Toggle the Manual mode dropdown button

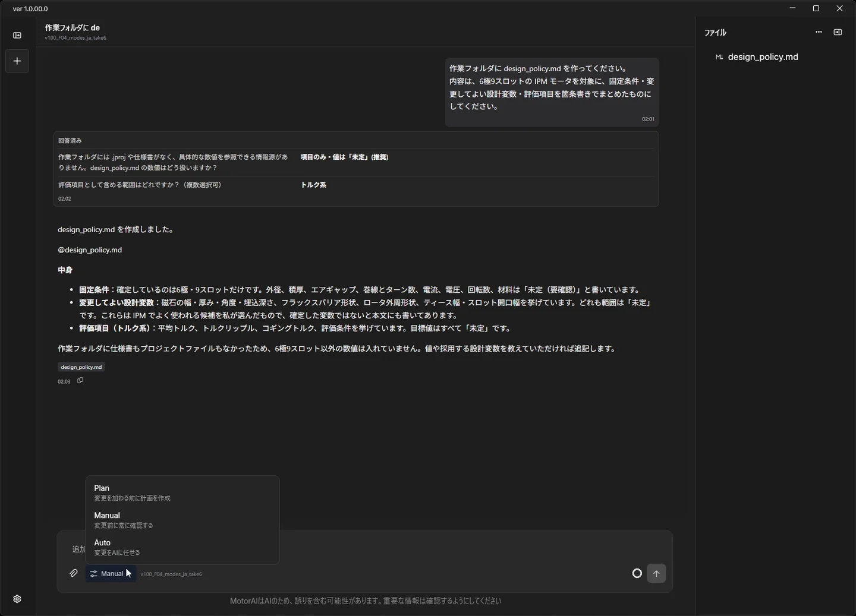111,573
